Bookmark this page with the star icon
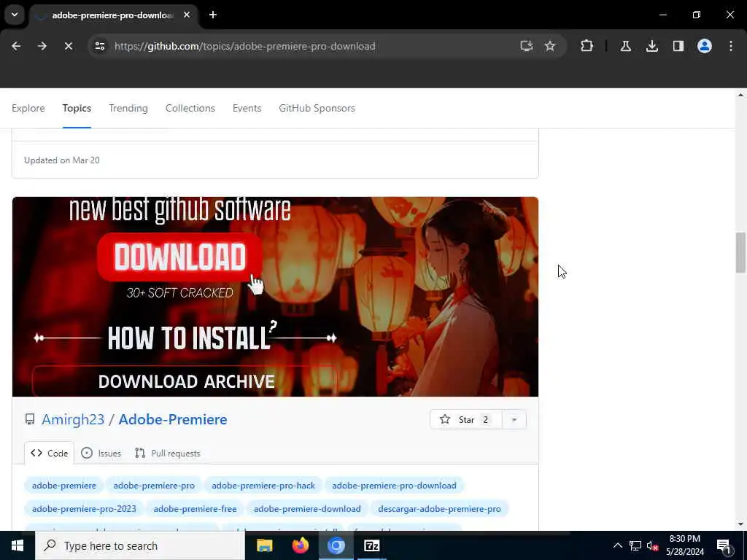 tap(550, 46)
